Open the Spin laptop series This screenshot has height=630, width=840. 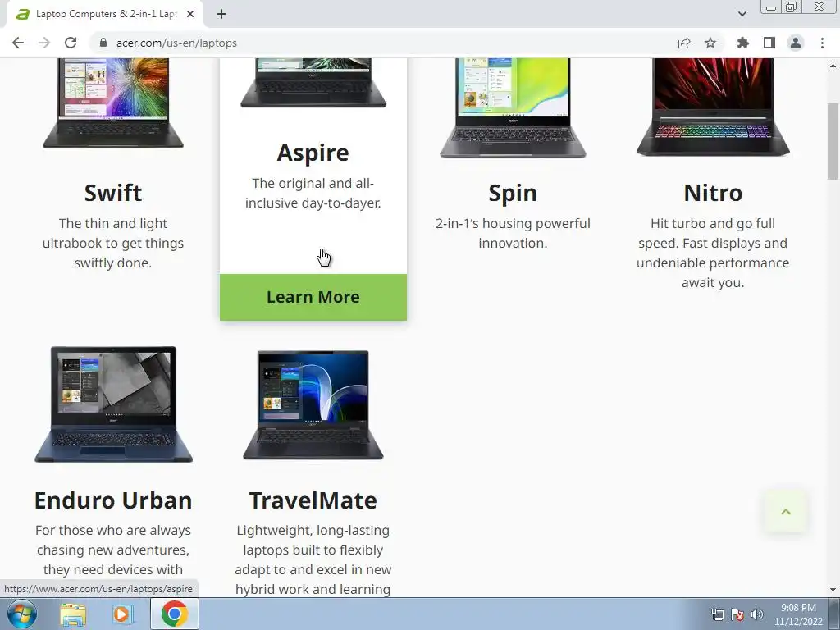513,193
